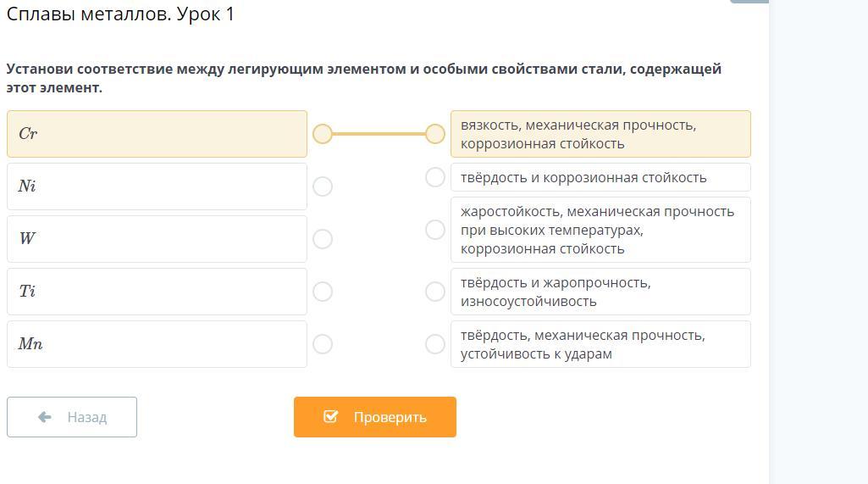Image resolution: width=868 pixels, height=484 pixels.
Task: Select circle beside устойчивость к ударам option
Action: [x=435, y=344]
